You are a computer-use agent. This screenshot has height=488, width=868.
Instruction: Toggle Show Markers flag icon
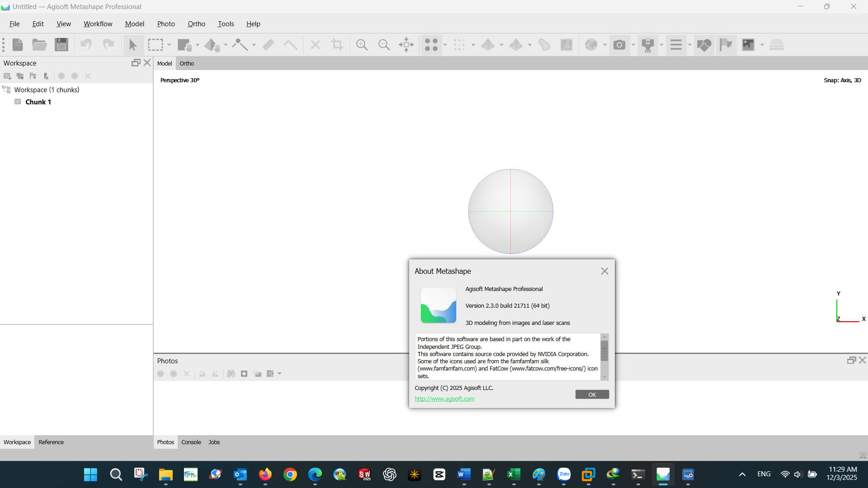[726, 45]
